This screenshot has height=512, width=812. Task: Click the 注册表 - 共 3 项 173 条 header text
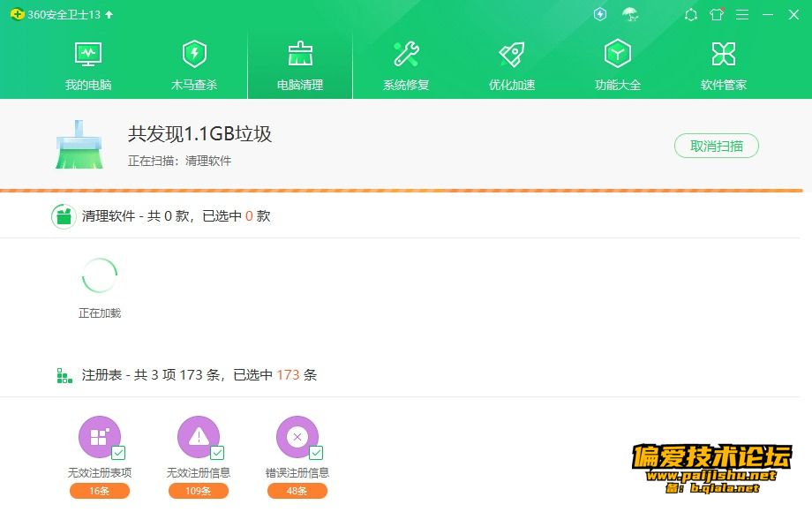pos(199,375)
